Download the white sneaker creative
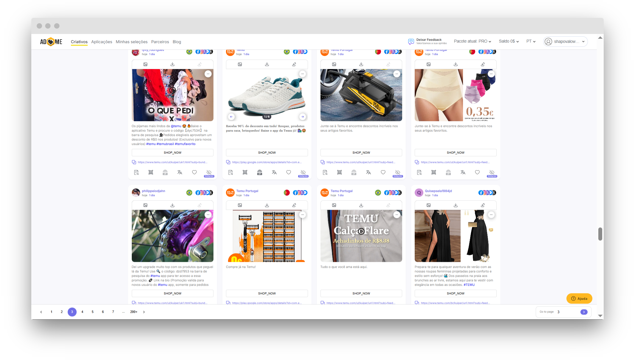This screenshot has height=364, width=635. [x=267, y=64]
